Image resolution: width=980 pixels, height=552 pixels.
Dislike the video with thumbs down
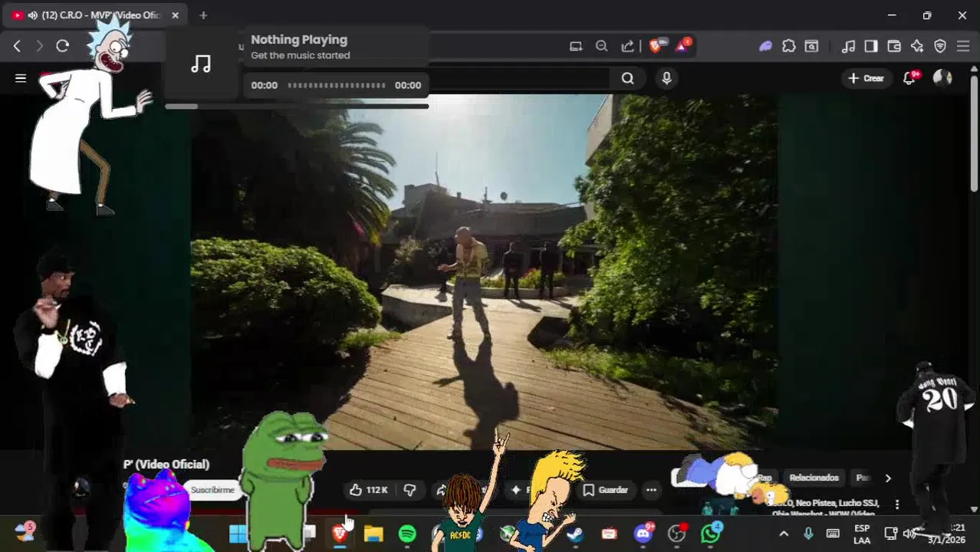(x=410, y=490)
